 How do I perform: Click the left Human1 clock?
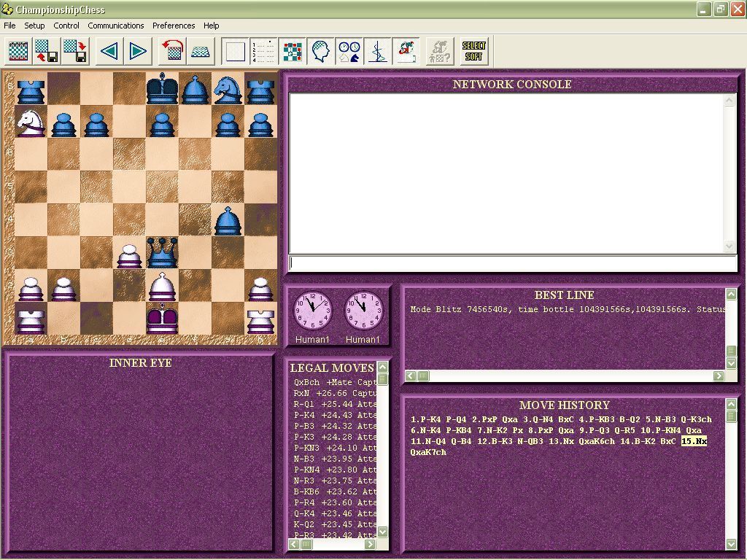[x=313, y=309]
